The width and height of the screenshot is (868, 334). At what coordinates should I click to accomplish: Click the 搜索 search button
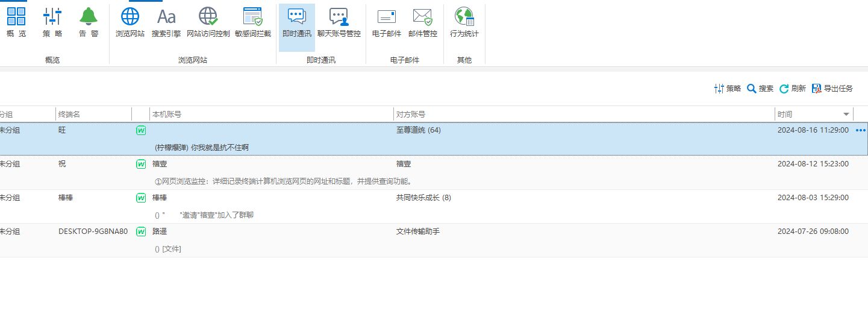pos(760,89)
